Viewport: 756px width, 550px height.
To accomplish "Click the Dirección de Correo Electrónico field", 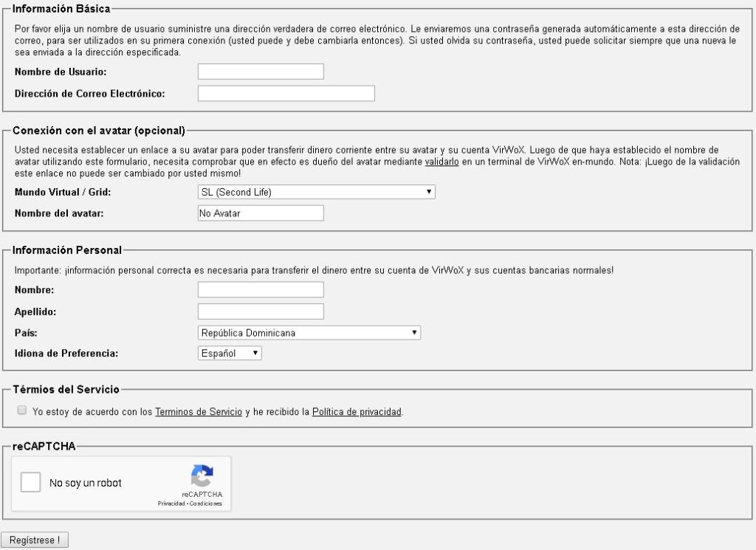I will [x=286, y=94].
